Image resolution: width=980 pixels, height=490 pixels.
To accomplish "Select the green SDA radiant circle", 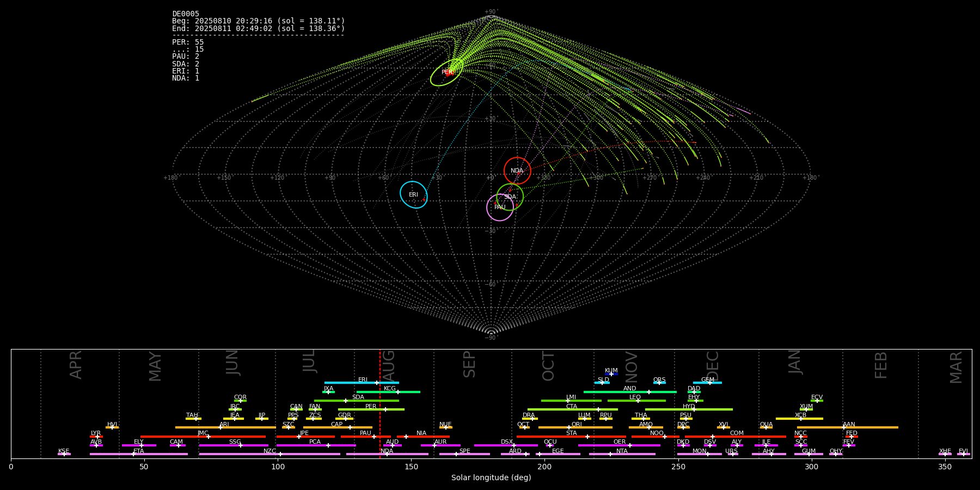I will click(510, 197).
